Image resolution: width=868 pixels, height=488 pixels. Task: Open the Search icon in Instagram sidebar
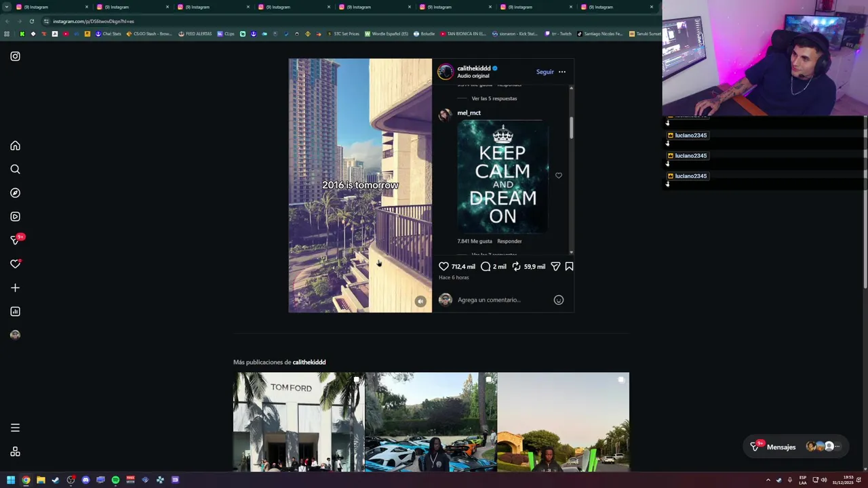point(15,169)
